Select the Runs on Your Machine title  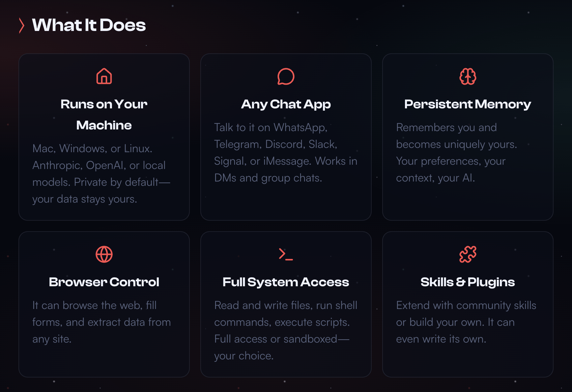coord(104,114)
